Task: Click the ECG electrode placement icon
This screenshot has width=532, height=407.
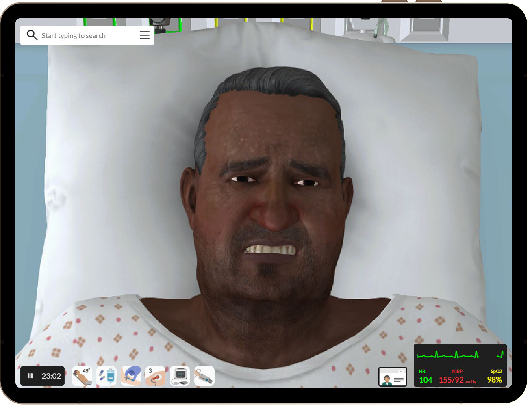Action: 155,376
